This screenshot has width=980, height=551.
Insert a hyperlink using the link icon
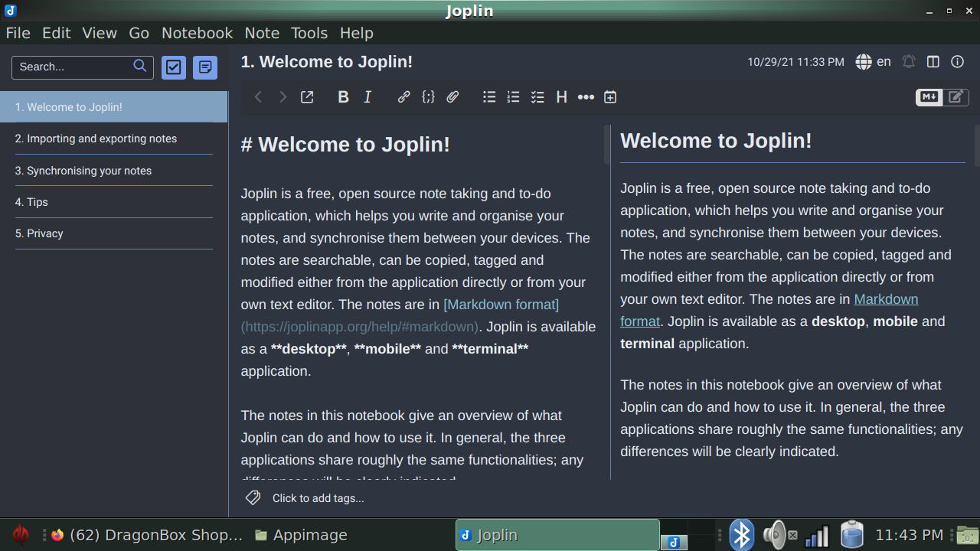click(403, 97)
